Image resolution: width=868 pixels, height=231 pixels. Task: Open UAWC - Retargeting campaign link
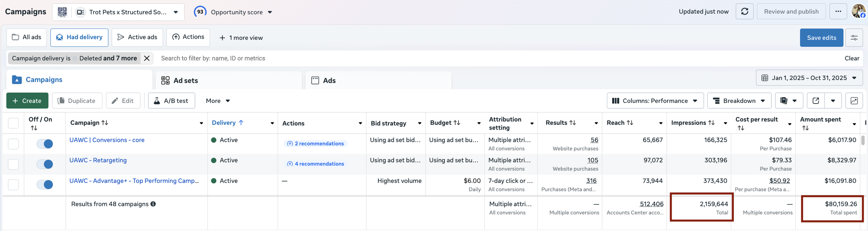[98, 160]
